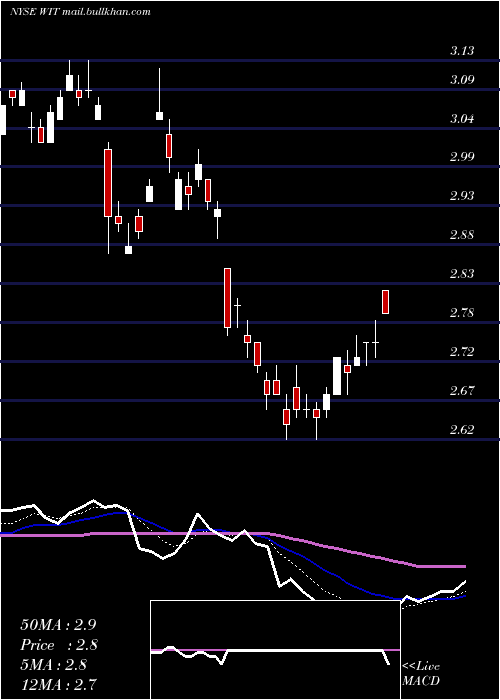Click inside the Live MACD inset chart
Viewport: 500px width, 700px height.
coord(275,650)
